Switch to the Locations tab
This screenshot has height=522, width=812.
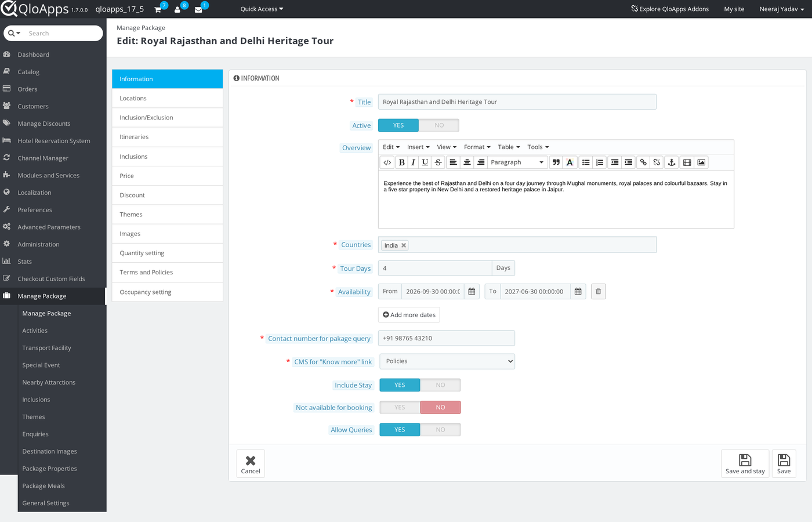point(168,99)
